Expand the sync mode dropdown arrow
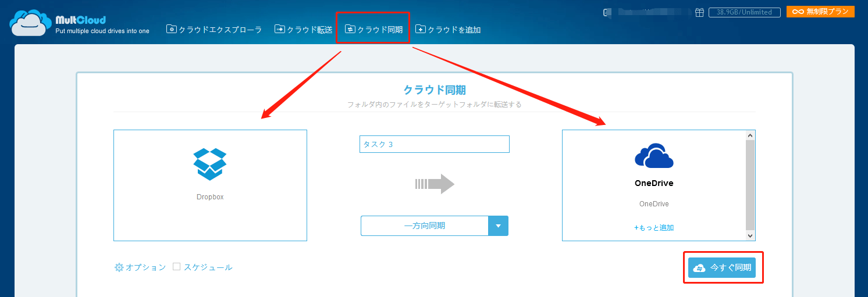The image size is (868, 297). [499, 226]
